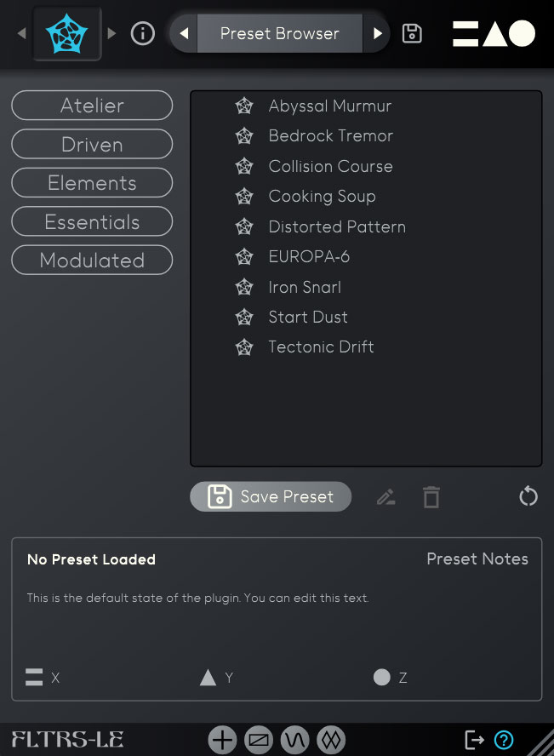The height and width of the screenshot is (756, 554).
Task: Select the Atelier preset category
Action: 92,106
